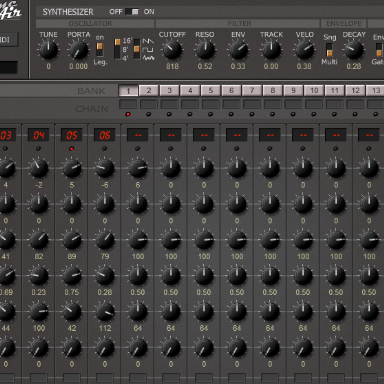This screenshot has width=384, height=384.
Task: Click the chain slot under bank 5
Action: [211, 104]
